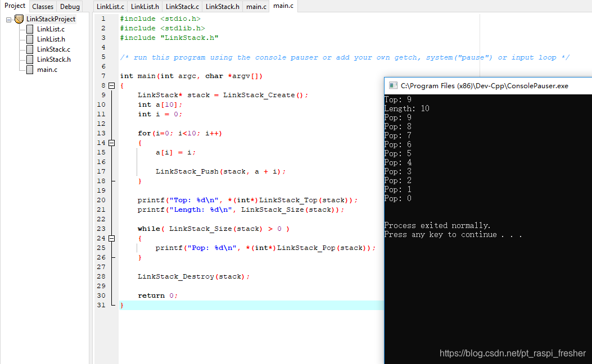Switch to the LinkStack.c editor tab
The width and height of the screenshot is (592, 364).
click(x=182, y=7)
